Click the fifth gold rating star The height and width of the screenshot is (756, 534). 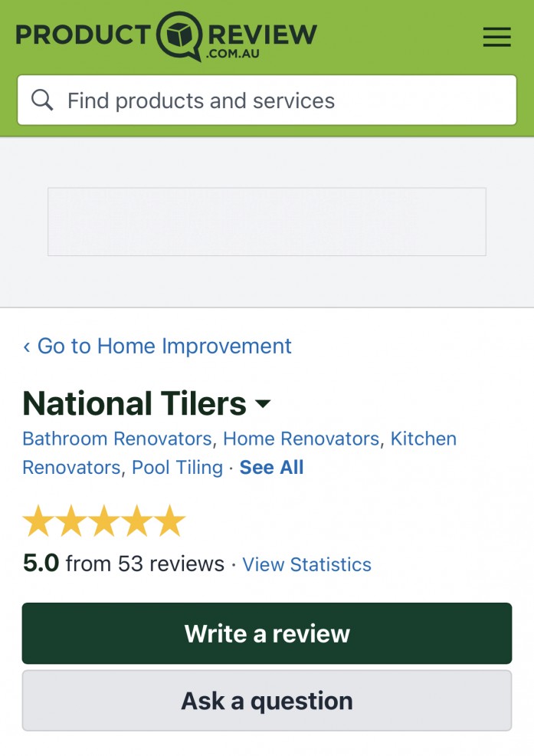coord(170,521)
